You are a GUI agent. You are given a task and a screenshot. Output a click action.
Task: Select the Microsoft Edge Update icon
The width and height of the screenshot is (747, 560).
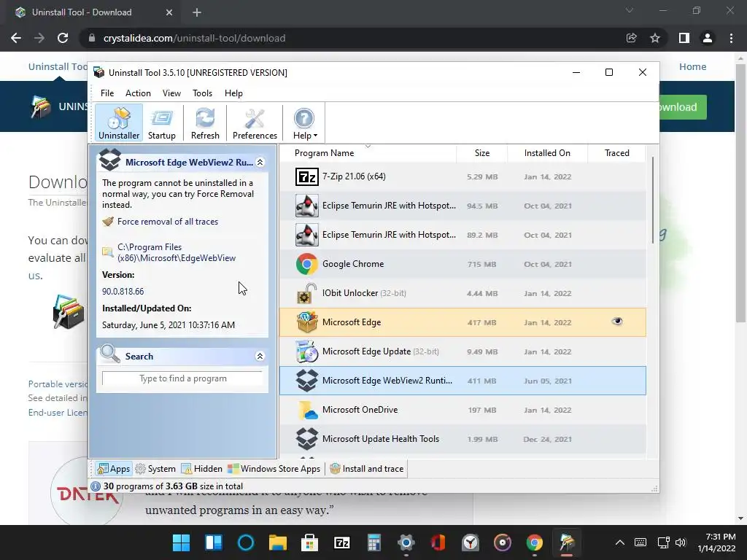coord(307,351)
